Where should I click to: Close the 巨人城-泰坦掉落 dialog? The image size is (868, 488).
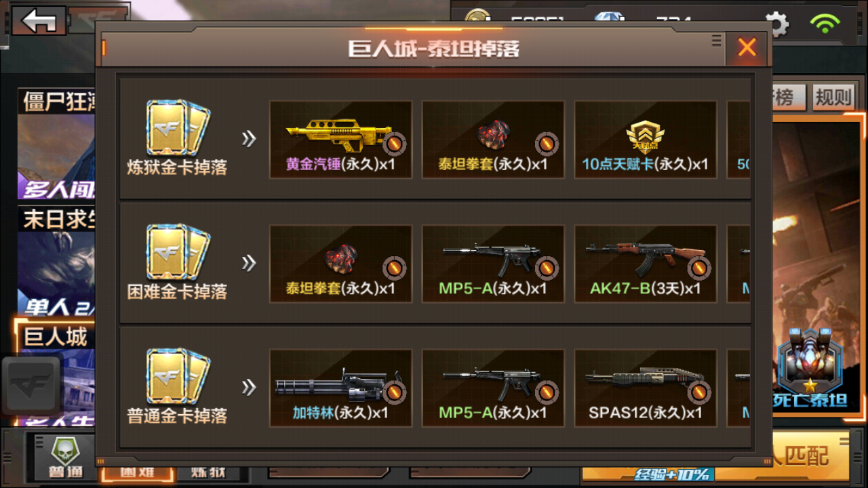pyautogui.click(x=747, y=47)
